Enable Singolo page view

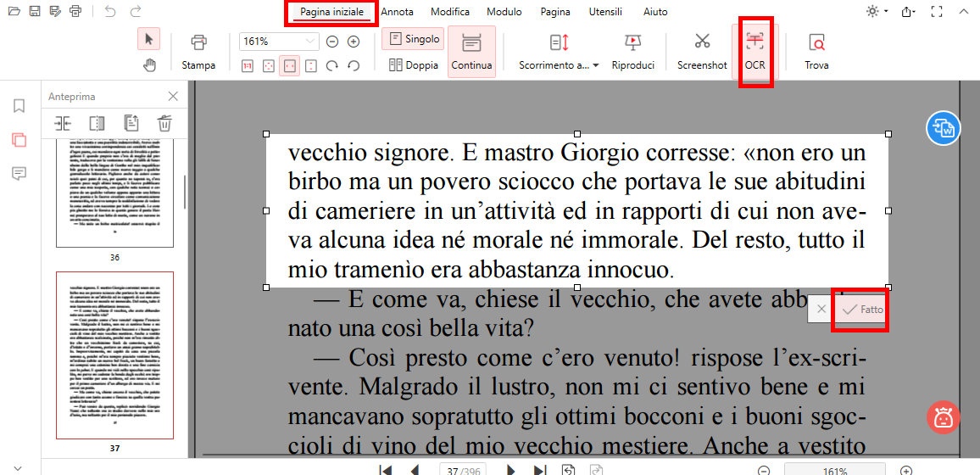coord(414,39)
